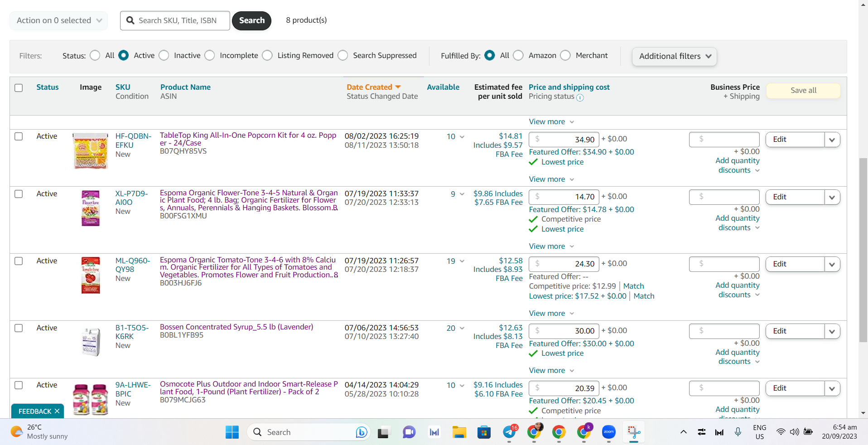Sort by Status column header
Image resolution: width=868 pixels, height=445 pixels.
48,87
